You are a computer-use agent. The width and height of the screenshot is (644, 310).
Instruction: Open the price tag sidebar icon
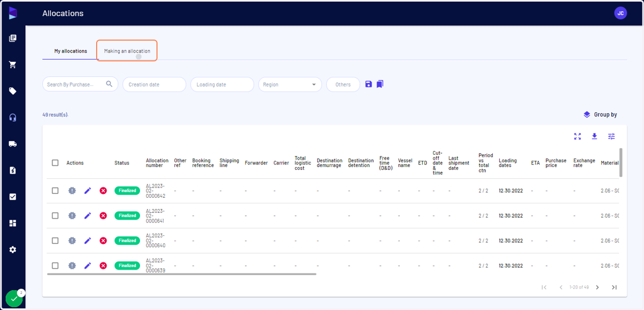[13, 91]
